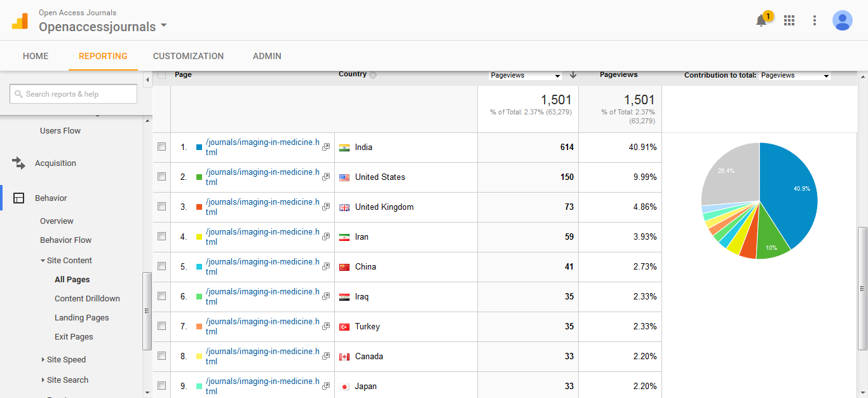The width and height of the screenshot is (868, 398).
Task: Go to the Admin tab
Action: pyautogui.click(x=267, y=56)
